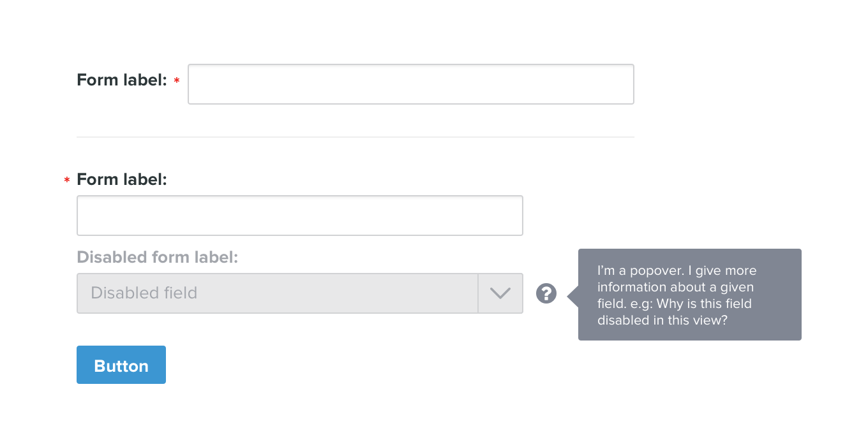Click the red asterisk left of second label

(x=67, y=181)
